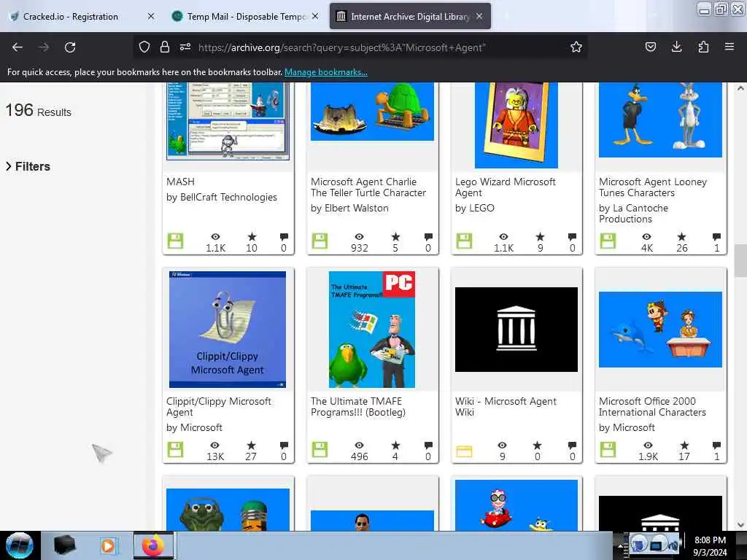Click the favorite star on Charlie Turtle card
Viewport: 747px width, 560px height.
(x=395, y=237)
